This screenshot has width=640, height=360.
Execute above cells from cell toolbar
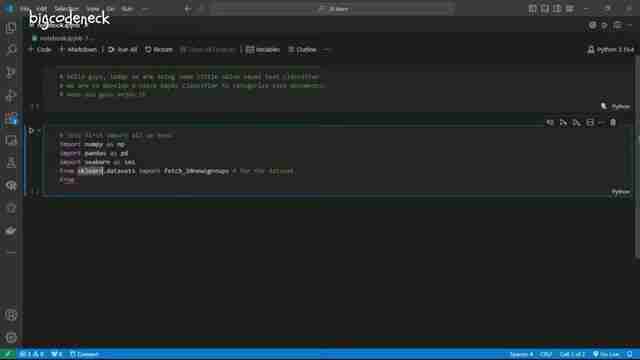563,122
